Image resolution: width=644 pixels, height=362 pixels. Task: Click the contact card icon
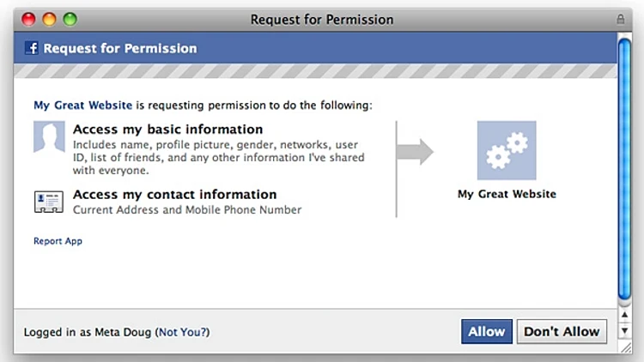tap(49, 202)
